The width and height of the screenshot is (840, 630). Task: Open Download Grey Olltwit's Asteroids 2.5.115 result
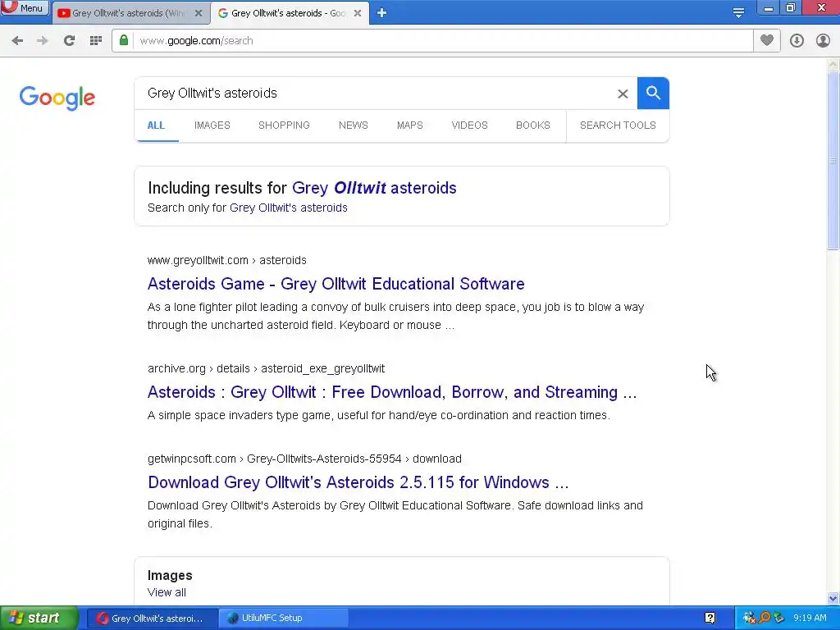(358, 482)
